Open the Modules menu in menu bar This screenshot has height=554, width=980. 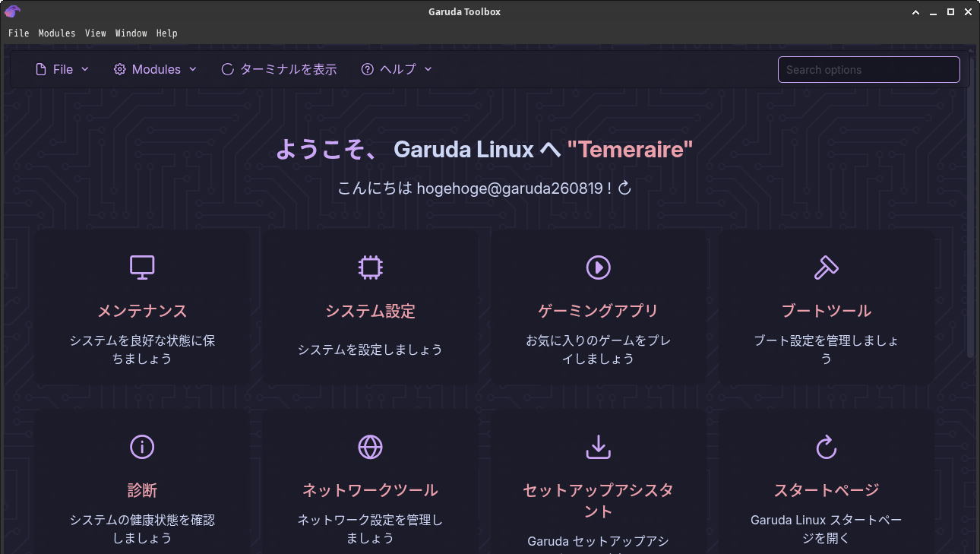[57, 33]
